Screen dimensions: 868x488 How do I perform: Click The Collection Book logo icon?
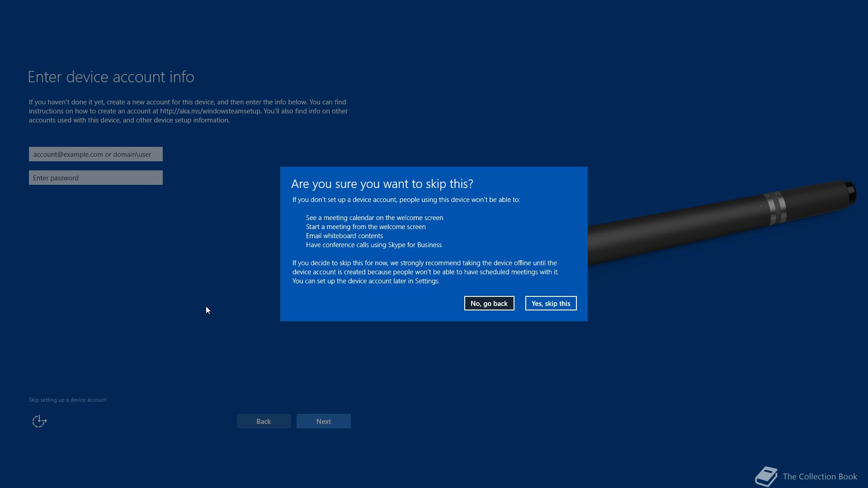click(766, 476)
